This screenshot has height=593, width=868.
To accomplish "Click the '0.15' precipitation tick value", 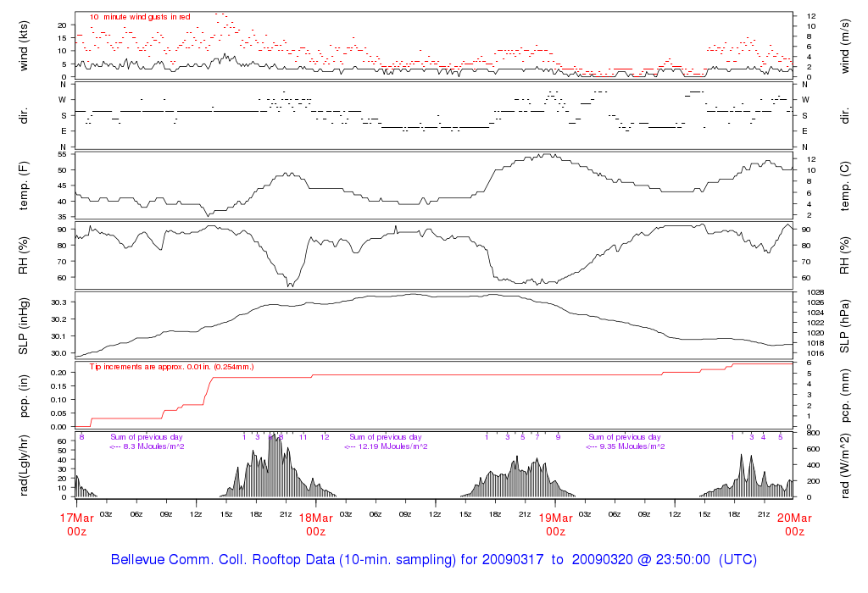I will click(x=58, y=386).
